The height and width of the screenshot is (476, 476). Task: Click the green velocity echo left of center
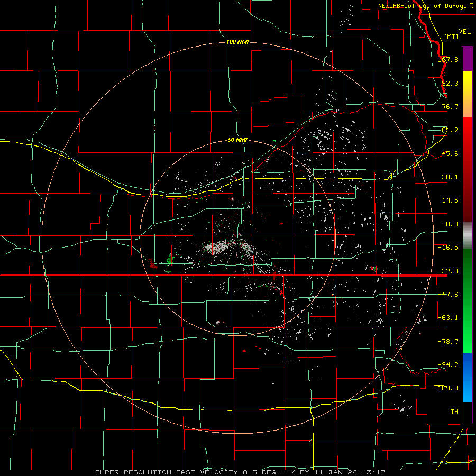(170, 260)
